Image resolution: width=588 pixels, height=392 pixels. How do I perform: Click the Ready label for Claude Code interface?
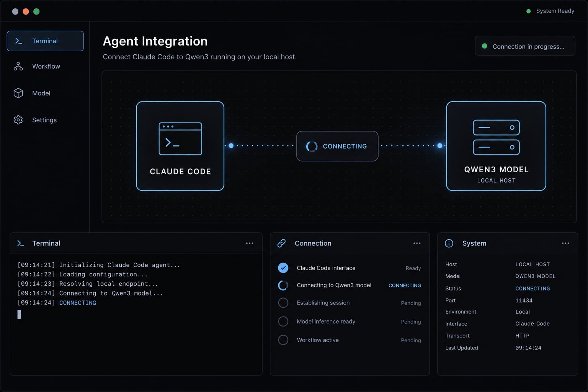[x=413, y=268]
